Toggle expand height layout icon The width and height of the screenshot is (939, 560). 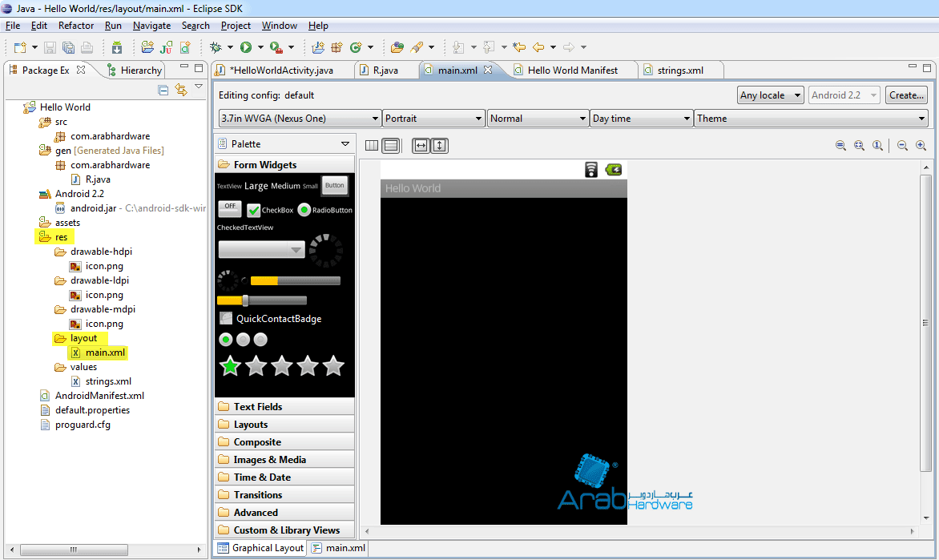pyautogui.click(x=440, y=146)
